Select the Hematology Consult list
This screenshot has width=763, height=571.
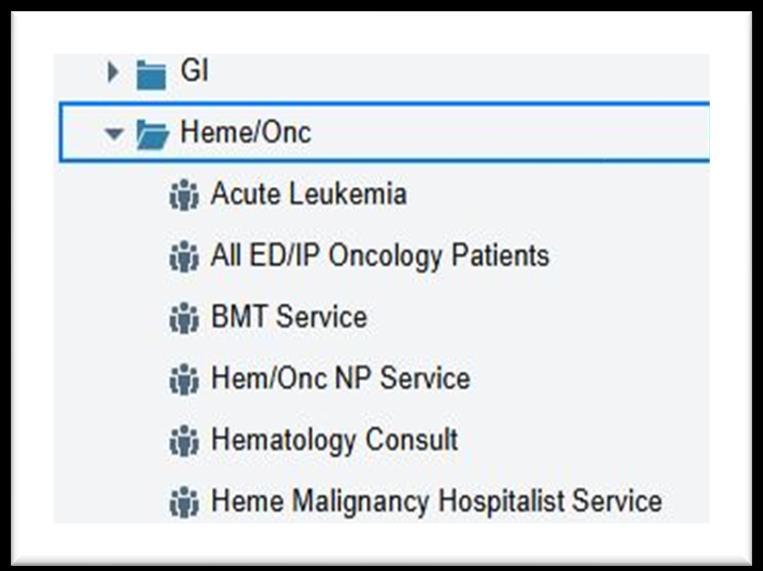[334, 440]
